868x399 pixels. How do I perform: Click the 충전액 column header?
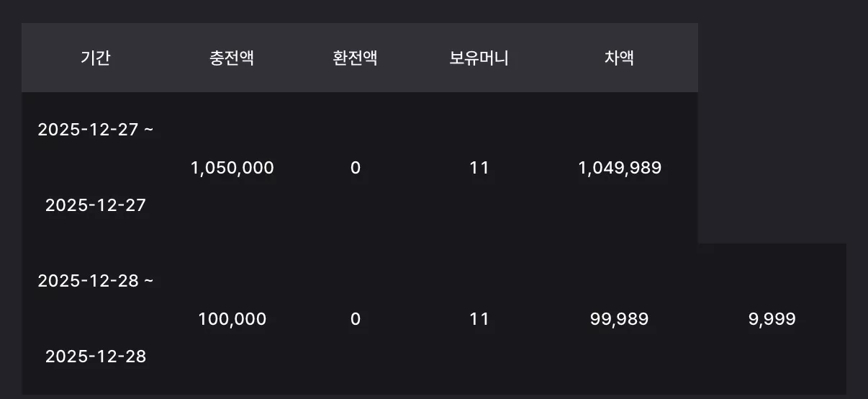(232, 58)
